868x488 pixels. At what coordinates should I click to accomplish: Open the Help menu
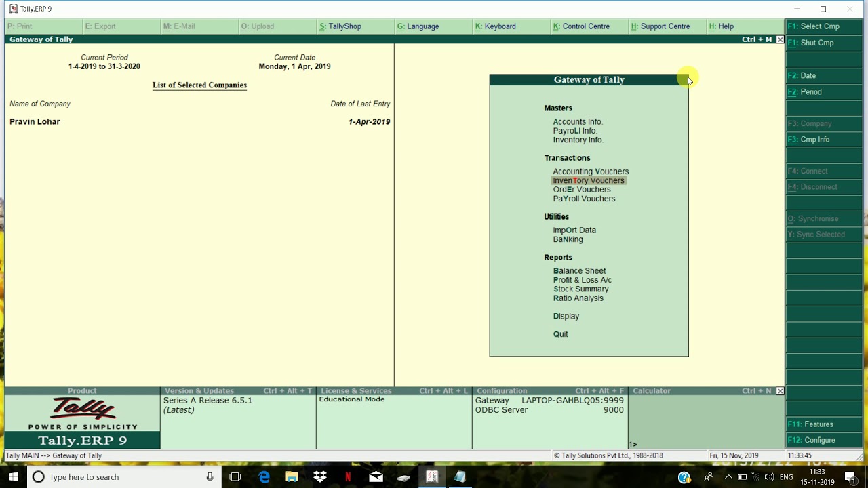(x=722, y=26)
